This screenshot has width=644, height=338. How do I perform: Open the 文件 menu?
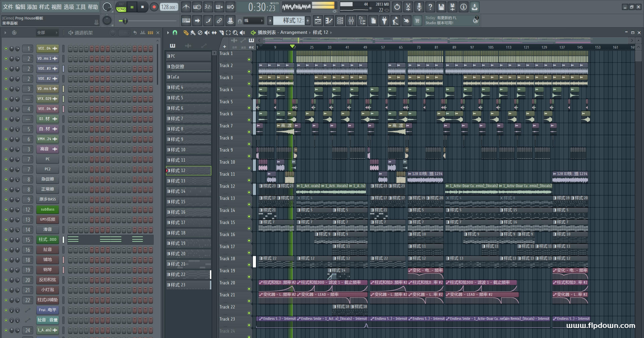(x=8, y=7)
